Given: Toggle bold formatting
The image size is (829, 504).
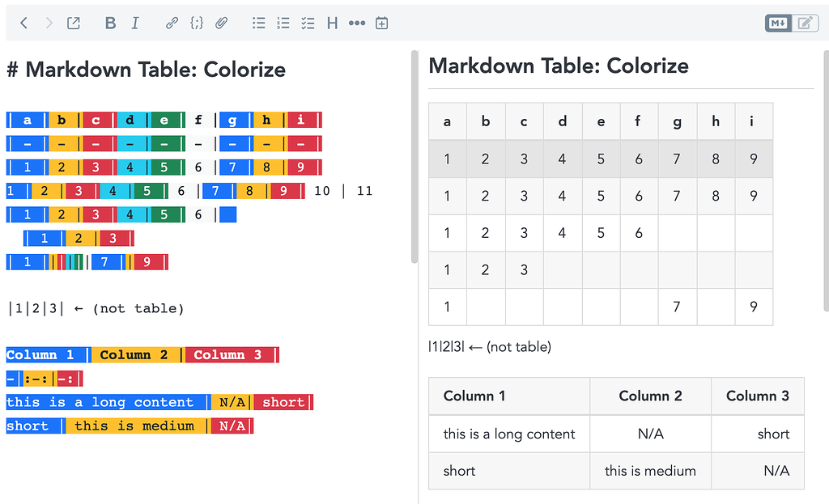Looking at the screenshot, I should click(110, 23).
